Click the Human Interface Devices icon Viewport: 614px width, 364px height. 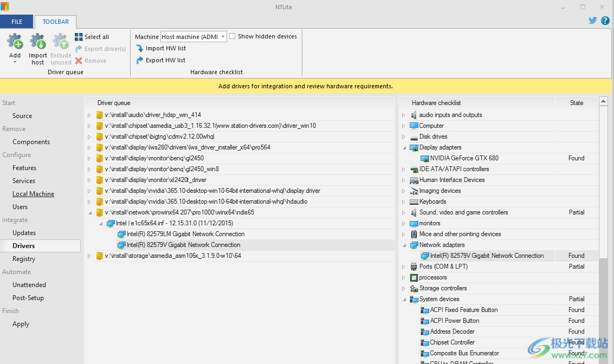click(x=414, y=180)
